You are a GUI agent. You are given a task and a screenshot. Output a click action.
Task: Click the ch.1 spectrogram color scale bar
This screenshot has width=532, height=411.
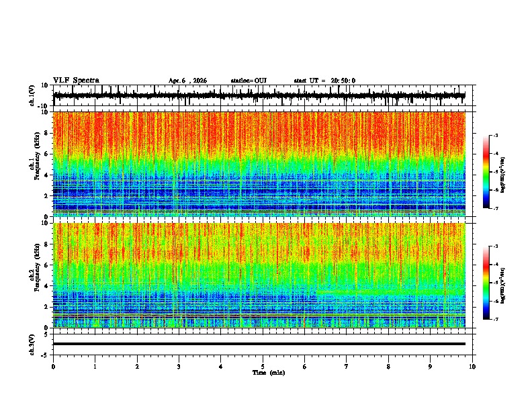(486, 172)
